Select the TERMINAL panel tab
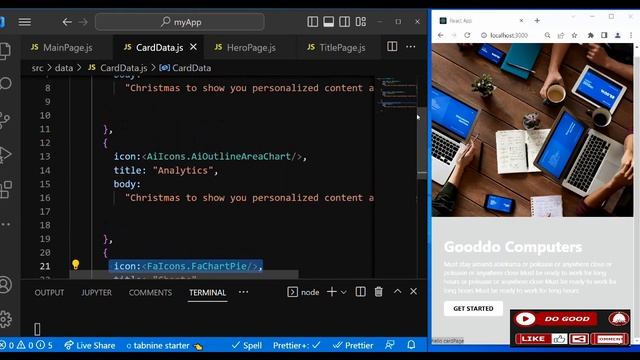The image size is (640, 360). tap(207, 293)
